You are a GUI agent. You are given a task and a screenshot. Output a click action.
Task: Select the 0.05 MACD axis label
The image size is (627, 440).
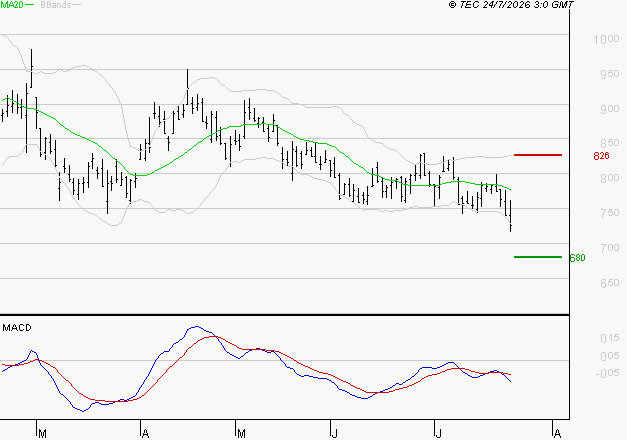[610, 356]
